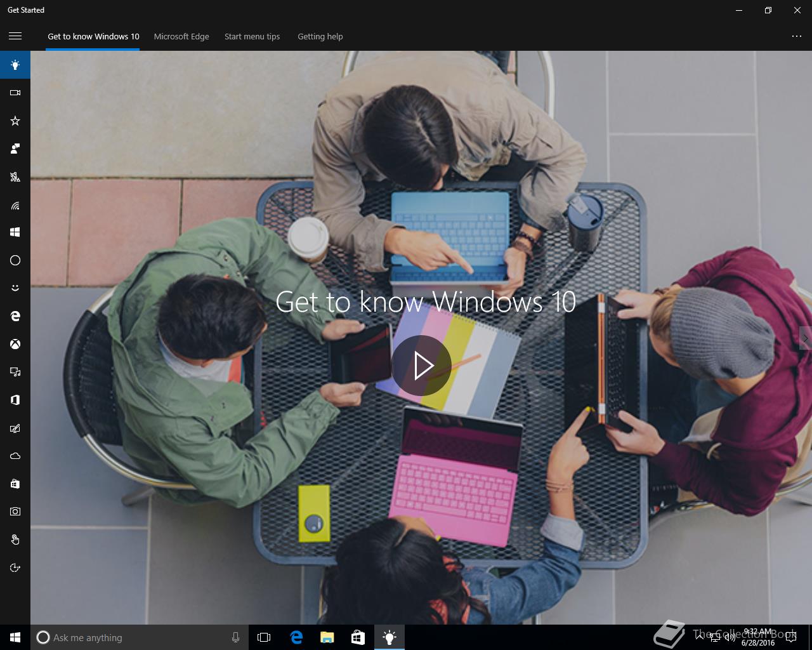Open the more options ellipsis menu
This screenshot has width=812, height=650.
[x=797, y=36]
